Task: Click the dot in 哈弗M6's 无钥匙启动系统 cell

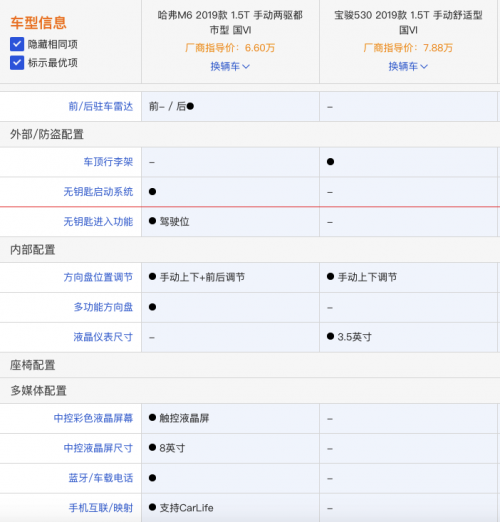Action: [x=152, y=192]
